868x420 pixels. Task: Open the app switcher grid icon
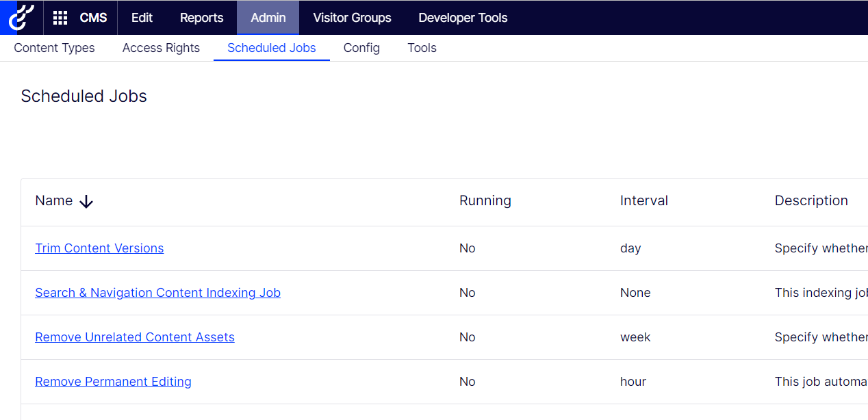tap(60, 18)
